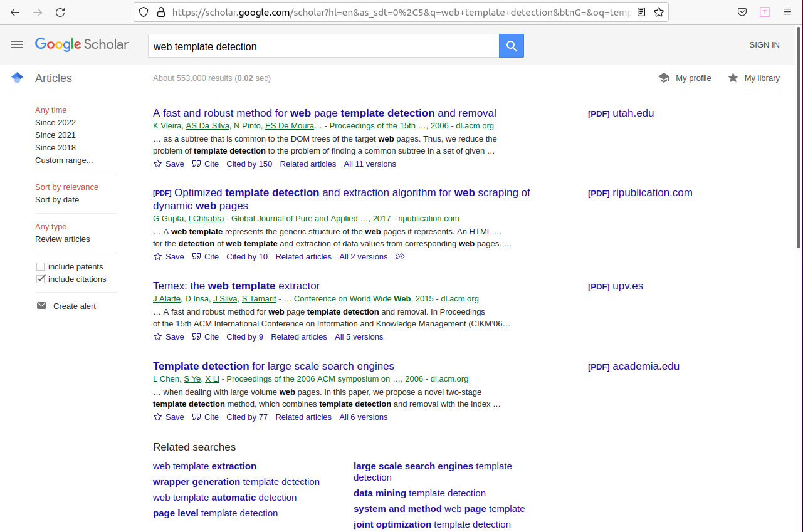Enable the include patents checkbox
803x532 pixels.
pos(41,267)
